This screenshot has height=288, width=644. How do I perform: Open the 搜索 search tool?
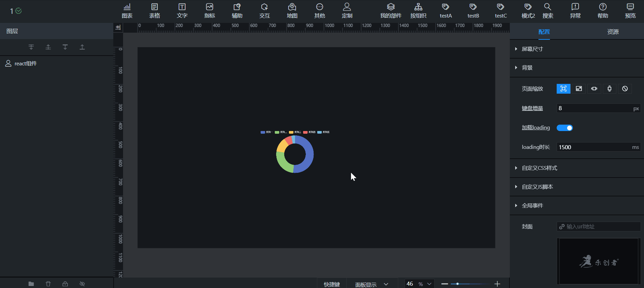tap(548, 11)
